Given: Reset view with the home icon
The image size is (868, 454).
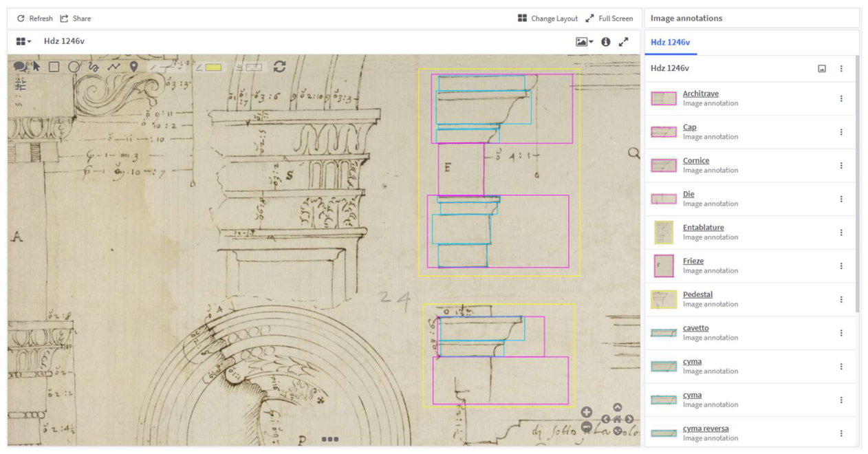Looking at the screenshot, I should [618, 419].
